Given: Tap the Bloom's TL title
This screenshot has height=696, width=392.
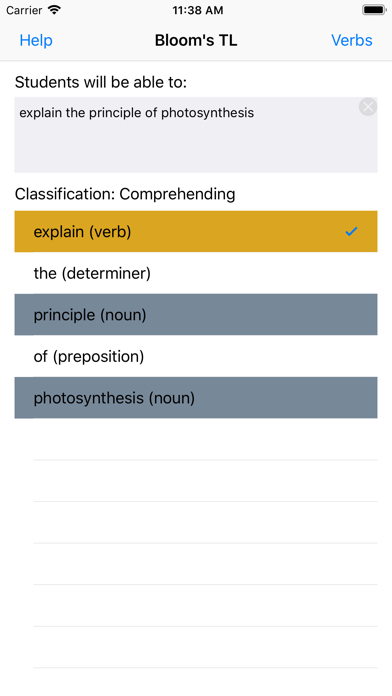Looking at the screenshot, I should click(196, 40).
